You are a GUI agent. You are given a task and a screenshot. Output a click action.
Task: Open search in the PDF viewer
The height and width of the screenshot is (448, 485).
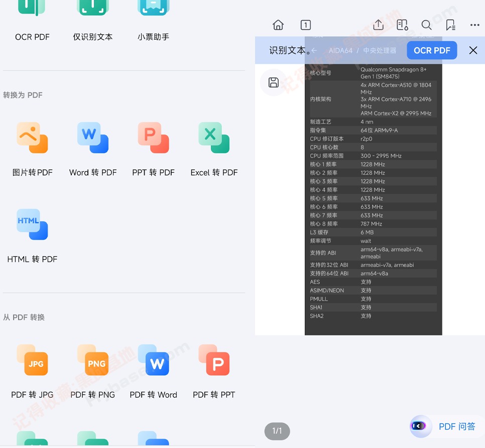[x=426, y=25]
